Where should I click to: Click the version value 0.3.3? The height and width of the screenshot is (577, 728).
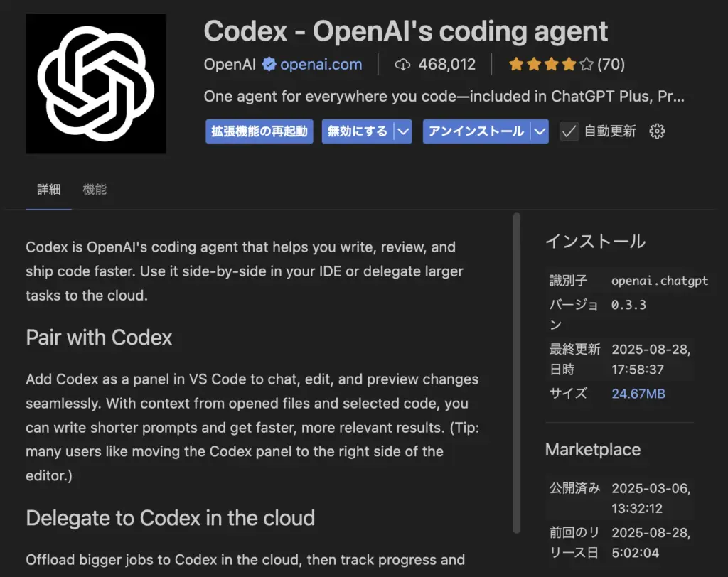tap(628, 305)
